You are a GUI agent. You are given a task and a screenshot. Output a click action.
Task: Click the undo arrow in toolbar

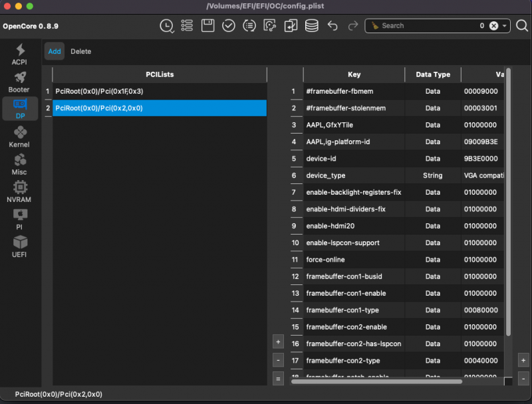click(x=332, y=26)
